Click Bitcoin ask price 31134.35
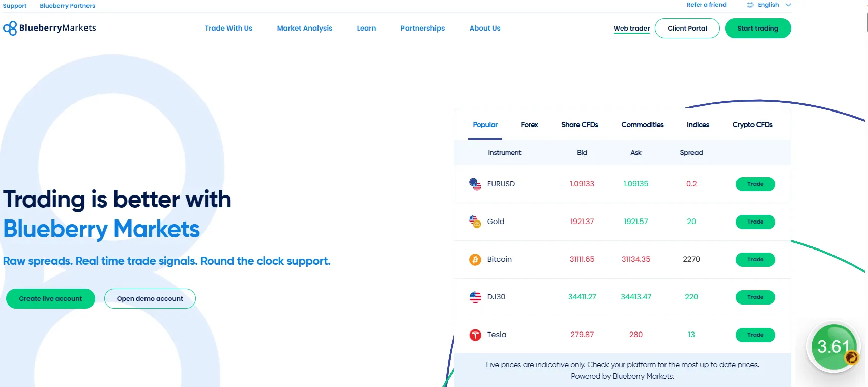 [x=635, y=259]
